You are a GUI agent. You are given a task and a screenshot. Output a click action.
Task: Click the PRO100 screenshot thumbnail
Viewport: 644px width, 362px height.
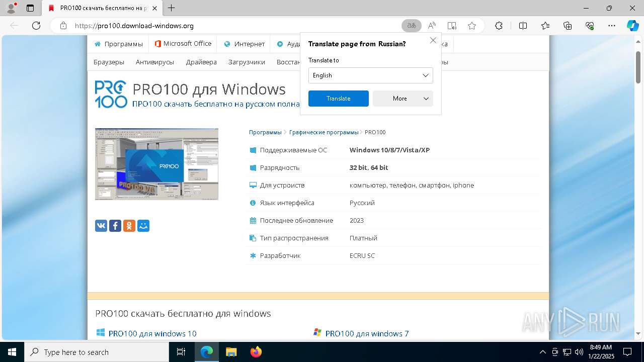(156, 164)
